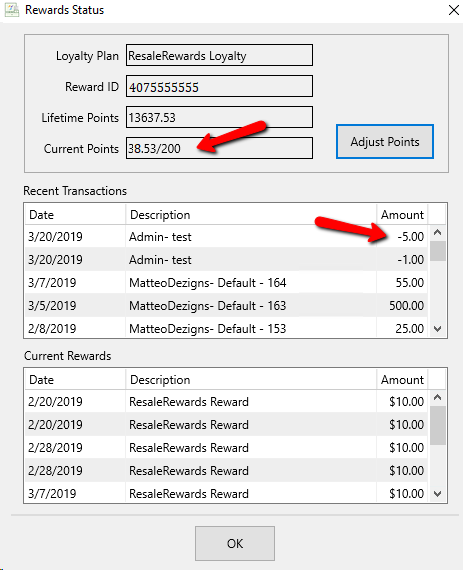Viewport: 463px width, 570px height.
Task: Confirm with the OK button
Action: [x=235, y=543]
